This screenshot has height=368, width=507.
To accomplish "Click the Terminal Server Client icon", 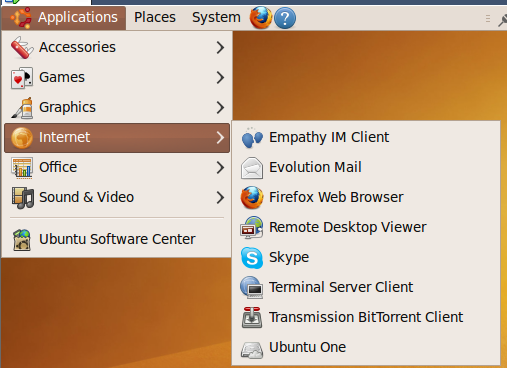I will click(x=252, y=287).
